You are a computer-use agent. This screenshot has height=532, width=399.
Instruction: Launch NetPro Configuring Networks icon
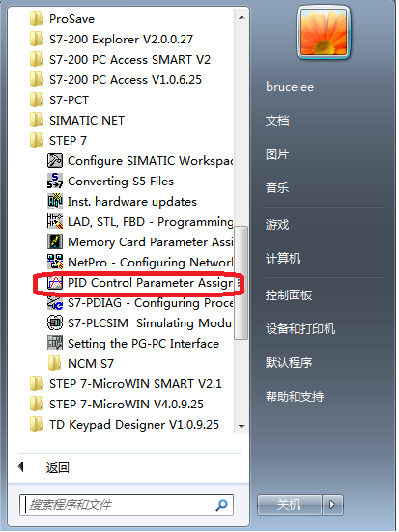tap(55, 263)
